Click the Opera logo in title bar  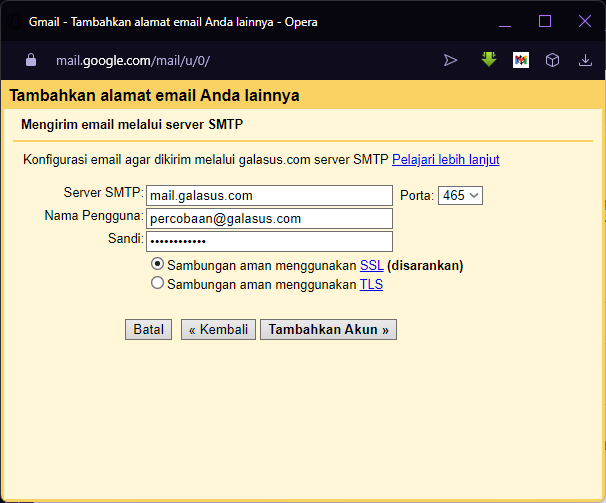15,22
